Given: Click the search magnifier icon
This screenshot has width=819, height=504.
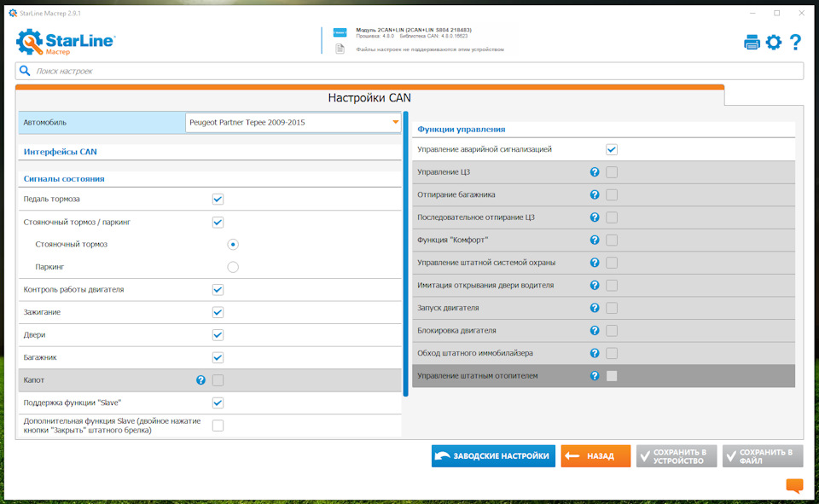Looking at the screenshot, I should pos(25,71).
